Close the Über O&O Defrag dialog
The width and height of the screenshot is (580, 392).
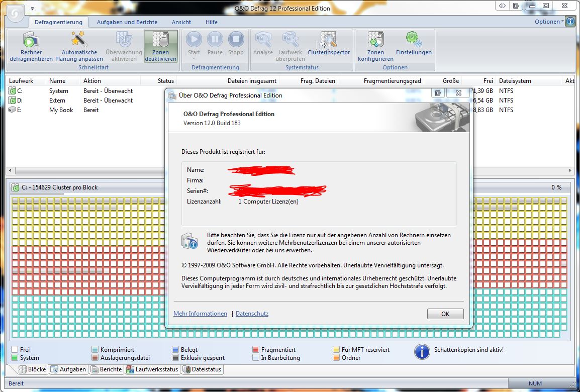coord(459,93)
